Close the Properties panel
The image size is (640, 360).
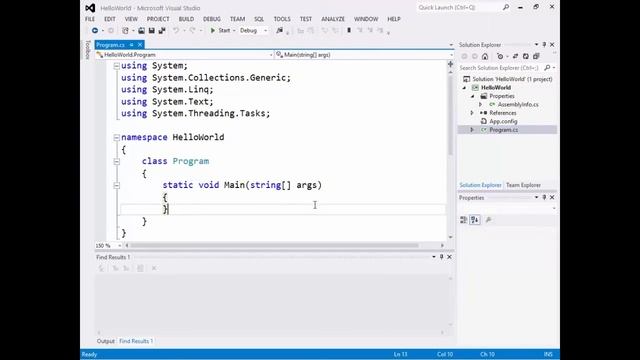(552, 198)
